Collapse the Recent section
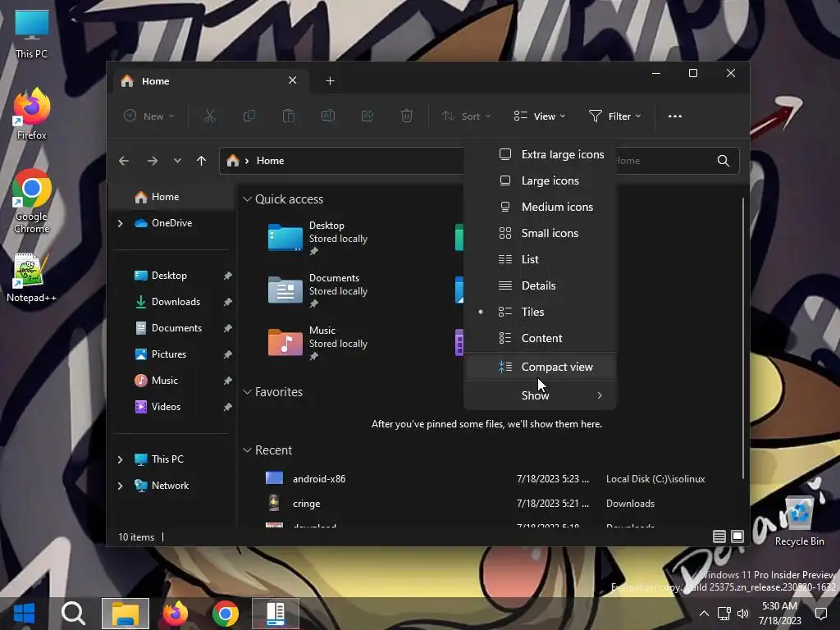The width and height of the screenshot is (840, 630). click(247, 450)
